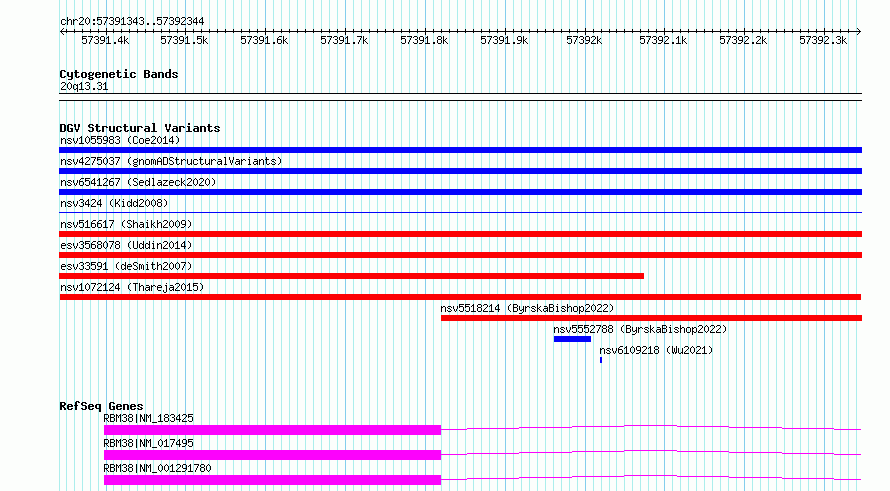This screenshot has width=890, height=491.
Task: Click the 57391.6k ruler tick label
Action: click(264, 40)
